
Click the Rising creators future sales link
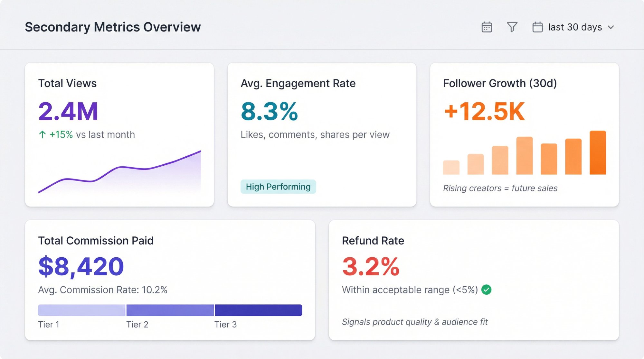click(501, 188)
